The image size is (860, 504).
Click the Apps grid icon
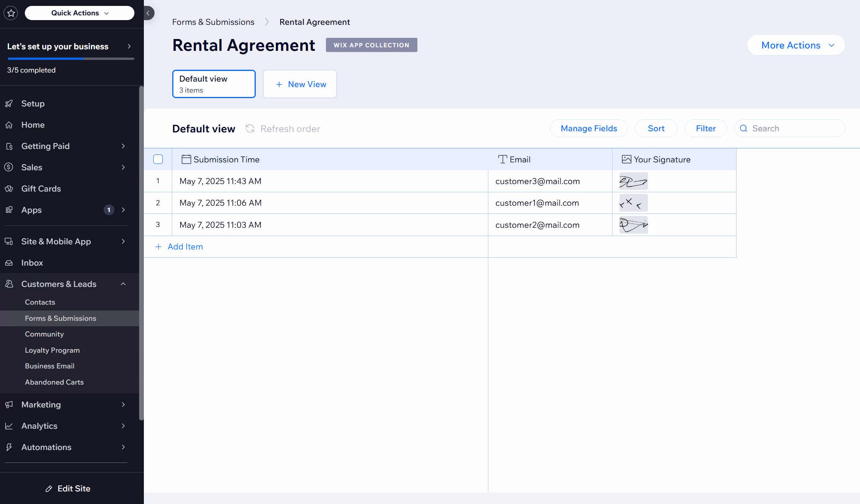(9, 210)
